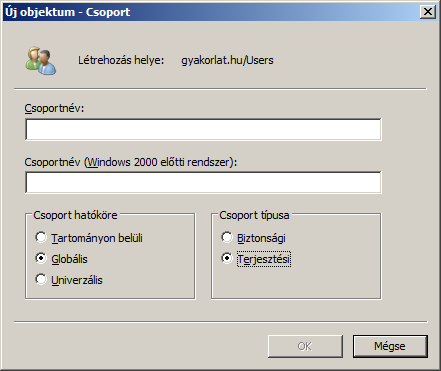Select the Biztonsági group type option
This screenshot has height=371, width=441.
(x=227, y=237)
